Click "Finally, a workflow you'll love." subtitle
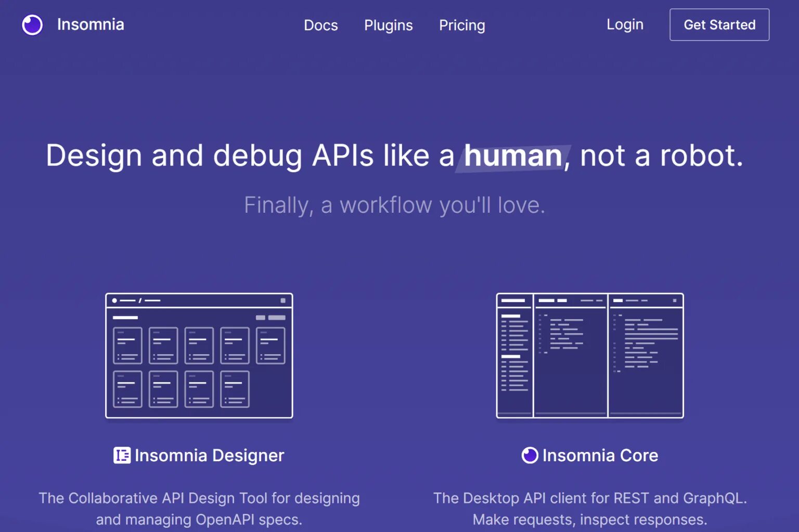 pos(395,205)
